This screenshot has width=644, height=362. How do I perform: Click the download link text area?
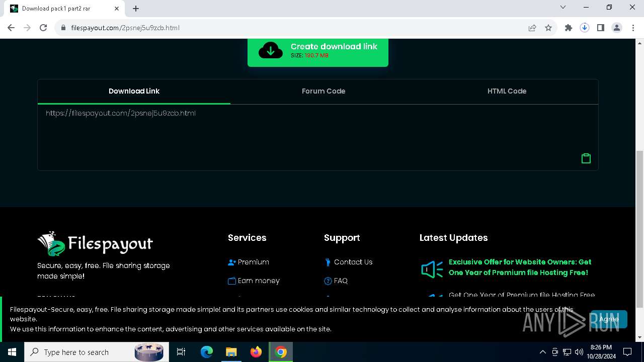pyautogui.click(x=317, y=137)
